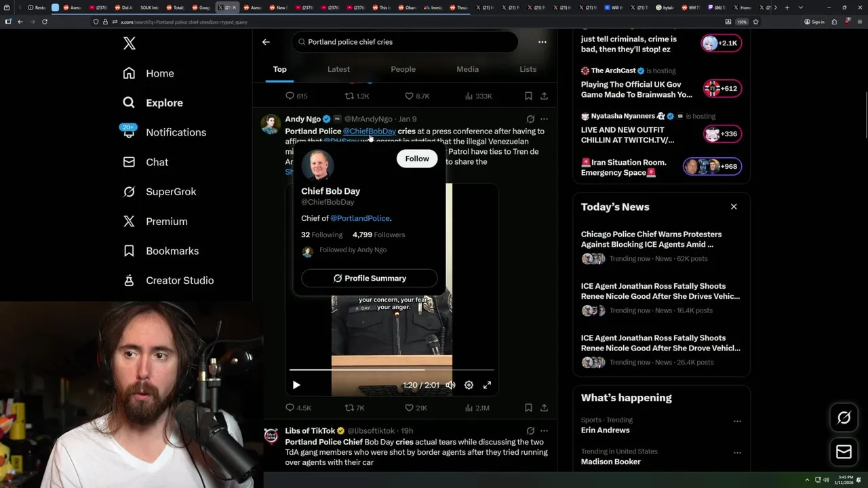The width and height of the screenshot is (868, 488).
Task: Reload the browser page
Action: (45, 22)
